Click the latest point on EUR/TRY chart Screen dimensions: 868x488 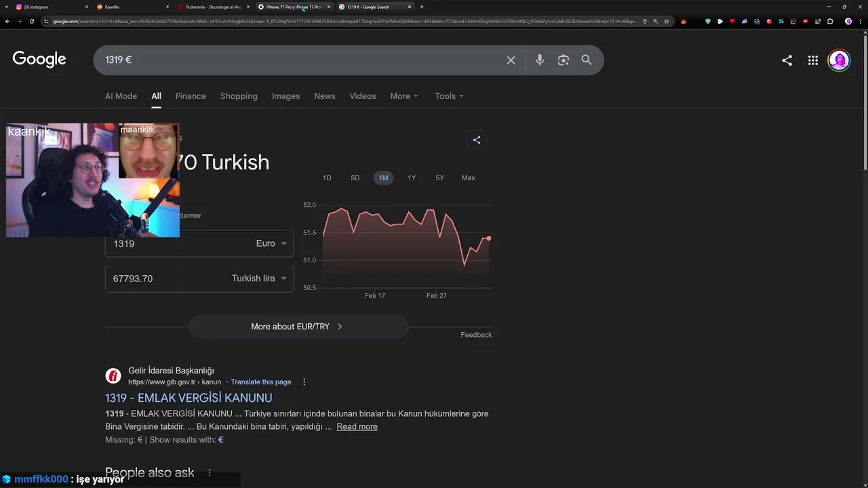[489, 239]
